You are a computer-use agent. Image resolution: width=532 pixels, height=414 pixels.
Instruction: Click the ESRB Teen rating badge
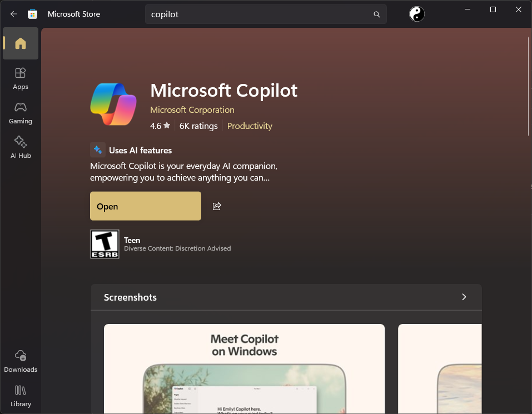105,244
